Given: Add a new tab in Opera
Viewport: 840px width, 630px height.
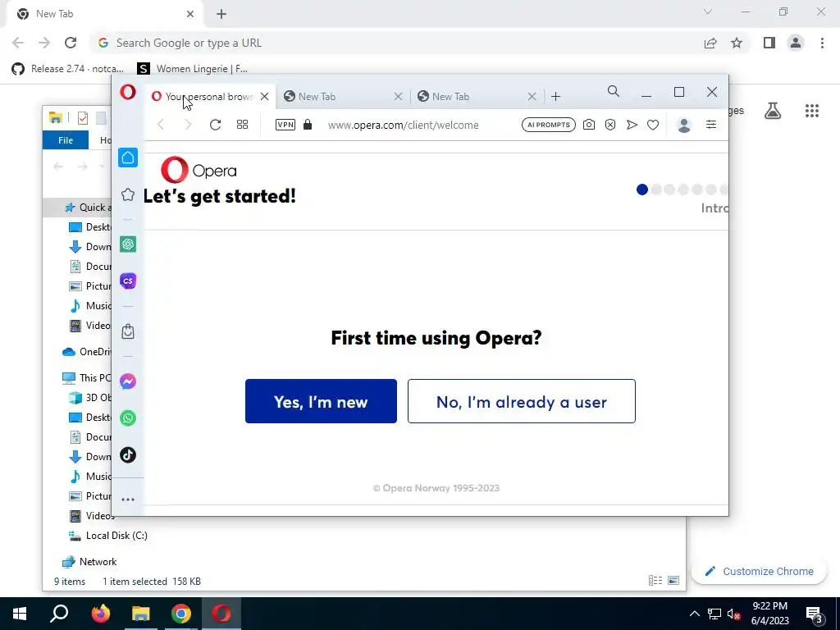Looking at the screenshot, I should (x=555, y=97).
